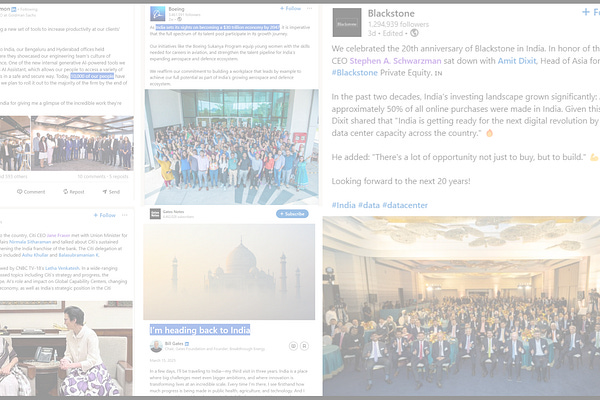Open Latha Venkatesh's profile link

click(62, 268)
